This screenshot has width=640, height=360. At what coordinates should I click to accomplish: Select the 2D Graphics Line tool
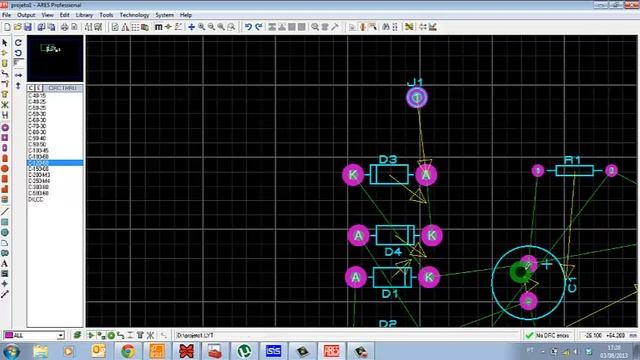pyautogui.click(x=5, y=211)
